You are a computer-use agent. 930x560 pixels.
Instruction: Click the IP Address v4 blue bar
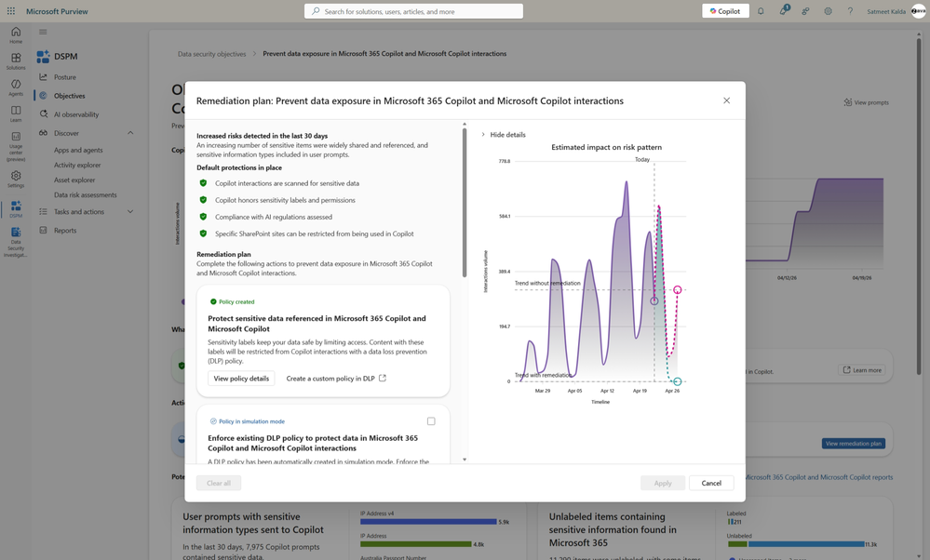click(428, 522)
